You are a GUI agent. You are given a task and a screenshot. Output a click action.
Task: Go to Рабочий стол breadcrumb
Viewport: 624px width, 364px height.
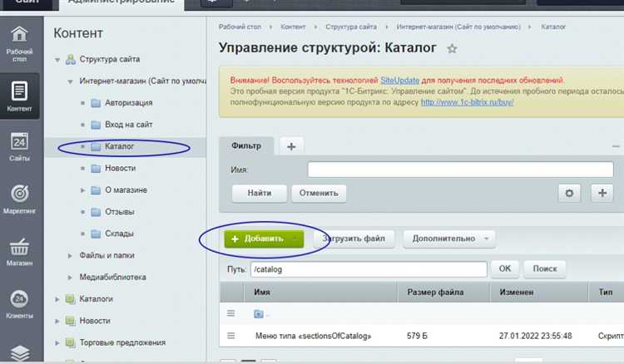click(x=240, y=27)
